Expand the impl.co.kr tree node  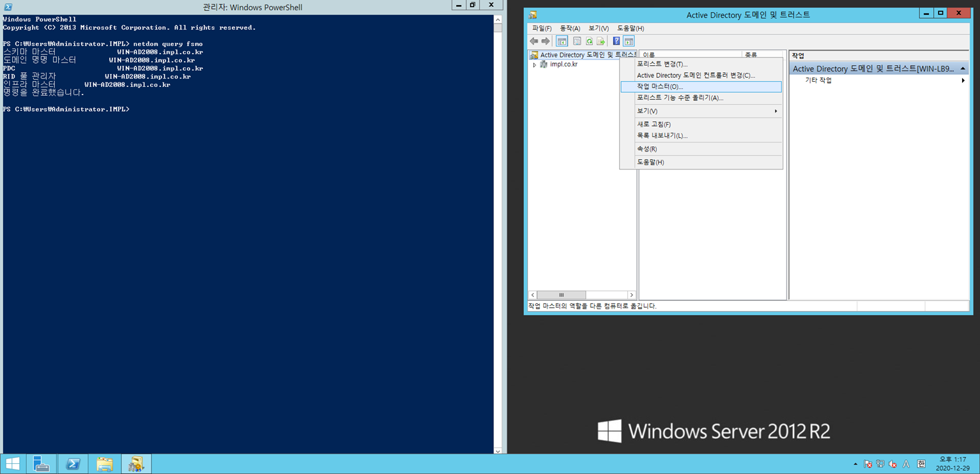tap(535, 65)
